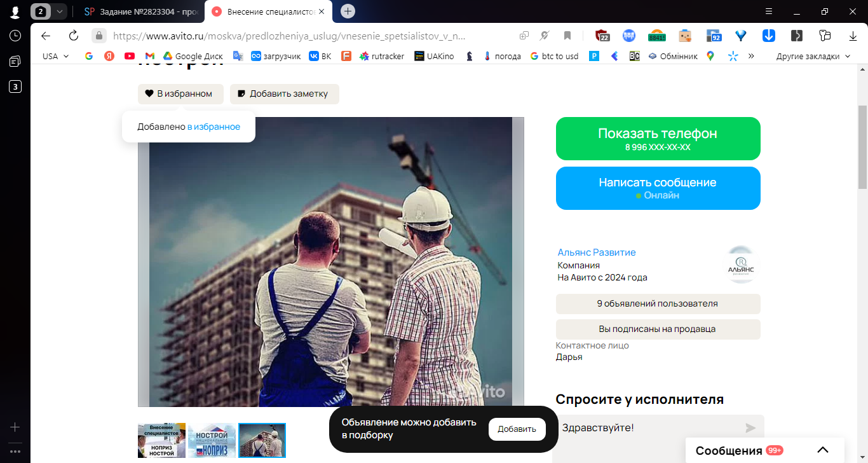Open the browser hamburger menu

click(769, 11)
